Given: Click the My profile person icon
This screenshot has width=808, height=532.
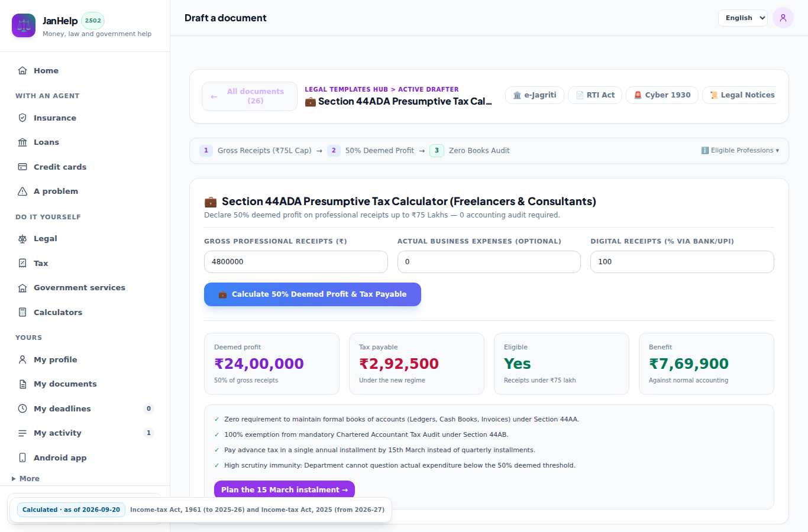Looking at the screenshot, I should [x=22, y=359].
